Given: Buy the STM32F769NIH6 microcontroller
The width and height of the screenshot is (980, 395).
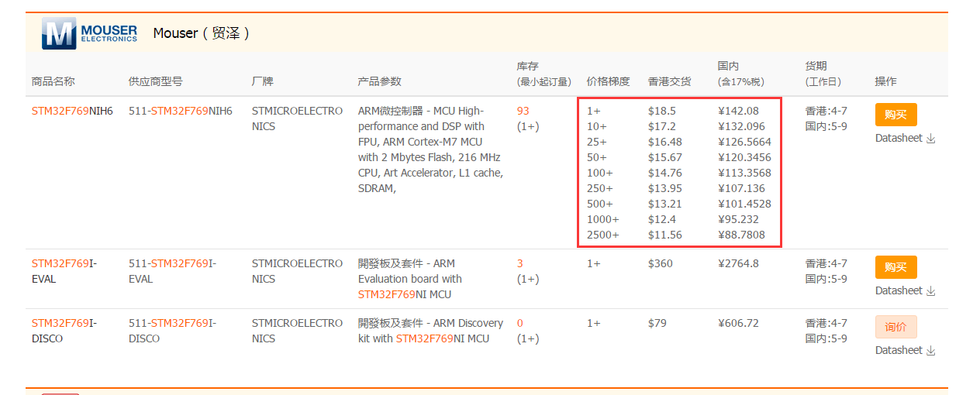Looking at the screenshot, I should [895, 115].
